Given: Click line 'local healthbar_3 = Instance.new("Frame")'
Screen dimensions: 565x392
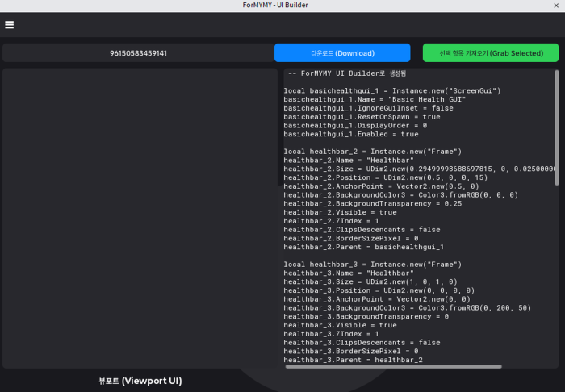Looking at the screenshot, I should click(x=373, y=265).
